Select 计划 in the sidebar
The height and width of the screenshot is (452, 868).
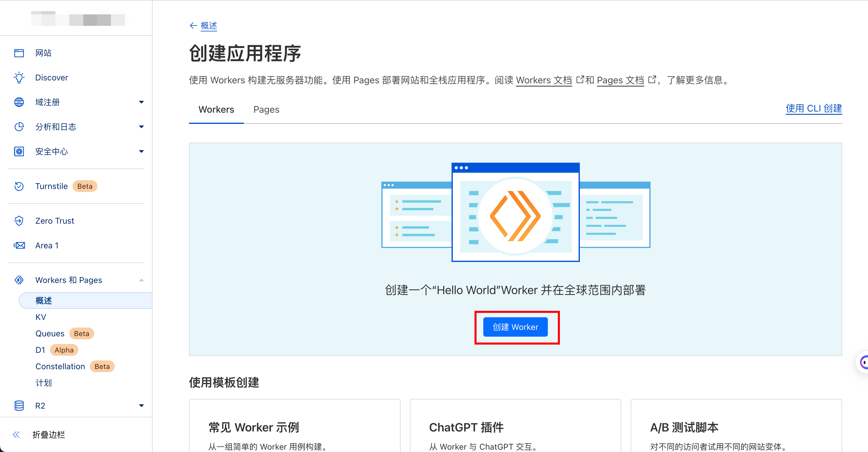pyautogui.click(x=43, y=382)
